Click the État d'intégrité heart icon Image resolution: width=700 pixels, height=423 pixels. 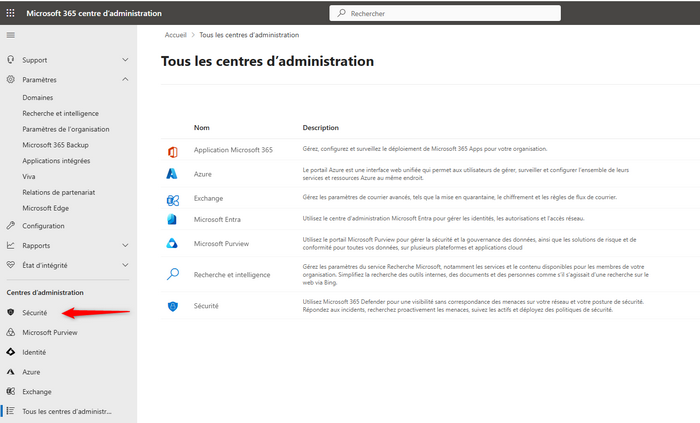(x=11, y=265)
